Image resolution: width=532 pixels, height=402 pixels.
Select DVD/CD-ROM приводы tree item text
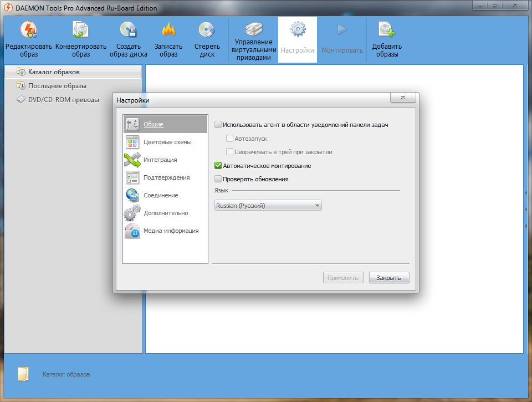64,100
